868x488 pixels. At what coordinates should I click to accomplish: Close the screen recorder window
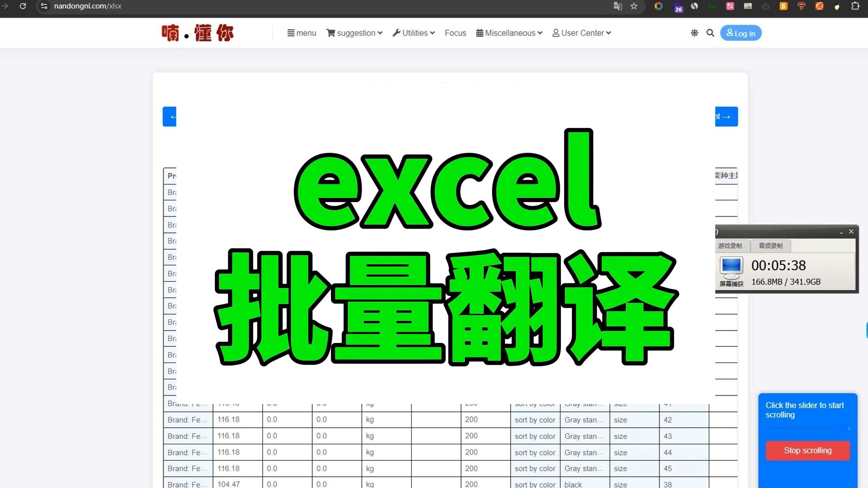click(x=851, y=231)
